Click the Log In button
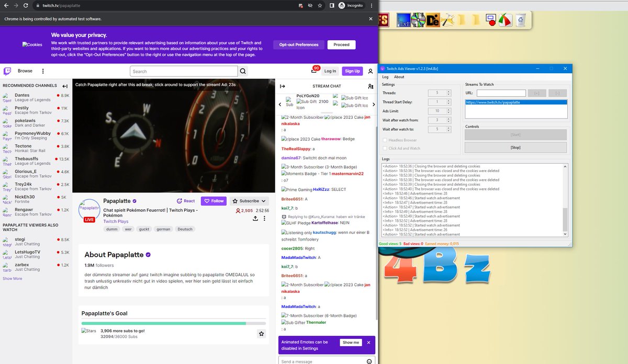The width and height of the screenshot is (628, 364). (x=330, y=71)
